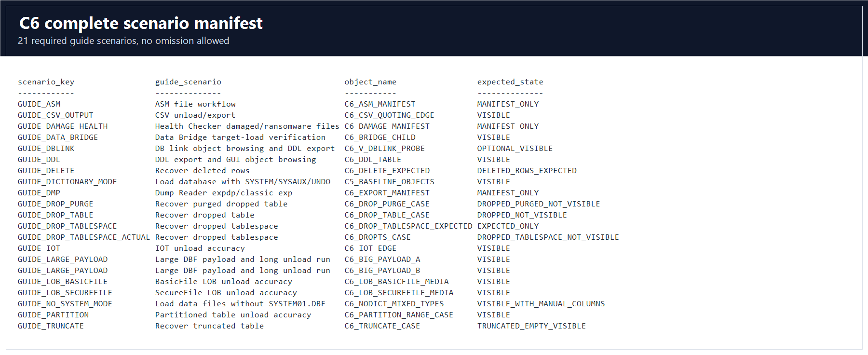Select 'SecureFile LOB unload accuracy' text
The height and width of the screenshot is (355, 868).
coord(226,293)
